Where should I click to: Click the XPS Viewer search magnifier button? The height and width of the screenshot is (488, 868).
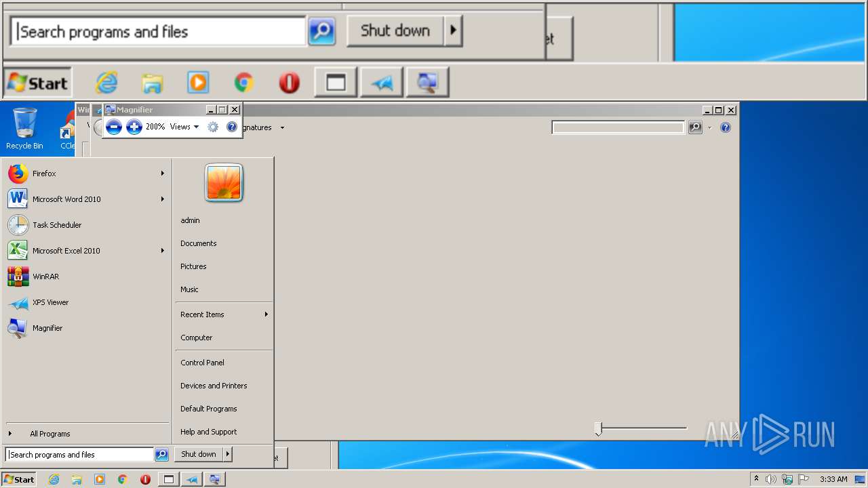click(x=695, y=127)
